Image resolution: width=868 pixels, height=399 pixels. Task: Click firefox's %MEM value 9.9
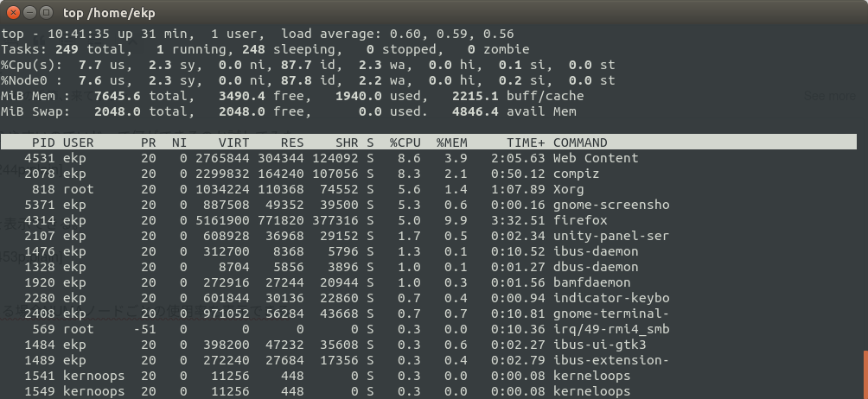pos(456,220)
